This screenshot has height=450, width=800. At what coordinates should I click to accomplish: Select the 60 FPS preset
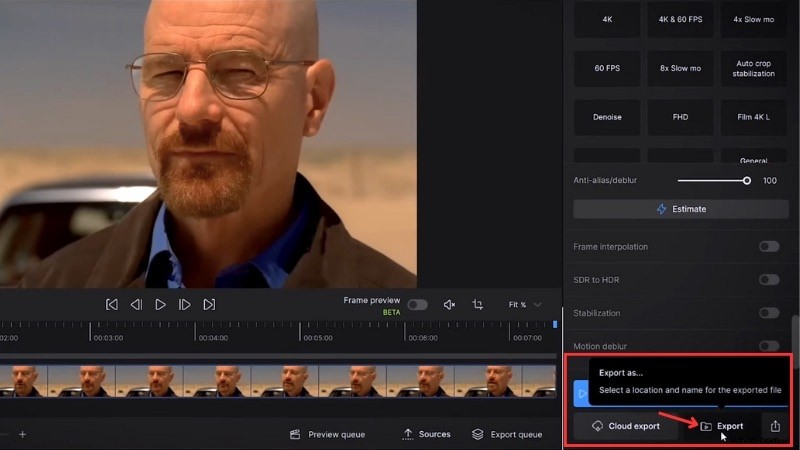607,68
